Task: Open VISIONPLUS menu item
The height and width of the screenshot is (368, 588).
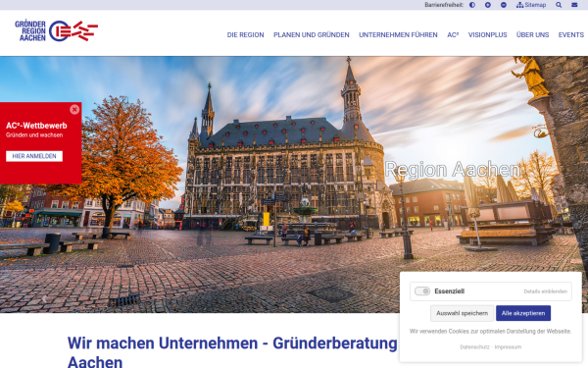Action: point(487,35)
